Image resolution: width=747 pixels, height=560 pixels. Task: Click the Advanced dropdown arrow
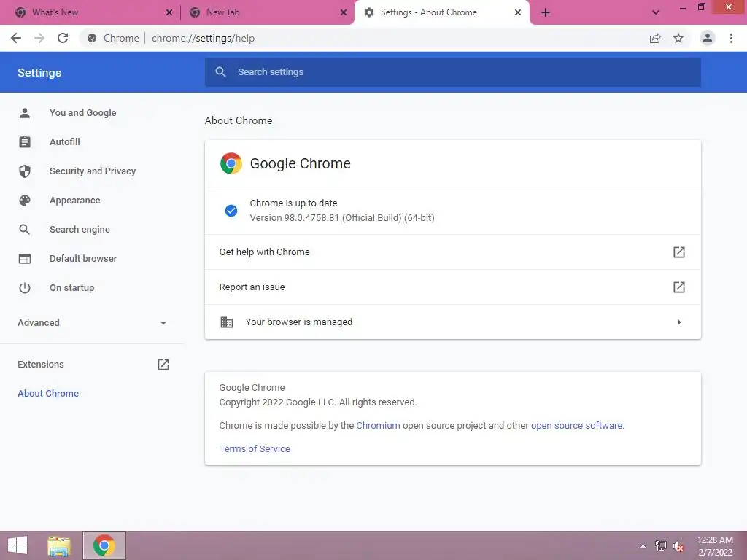[x=163, y=323]
